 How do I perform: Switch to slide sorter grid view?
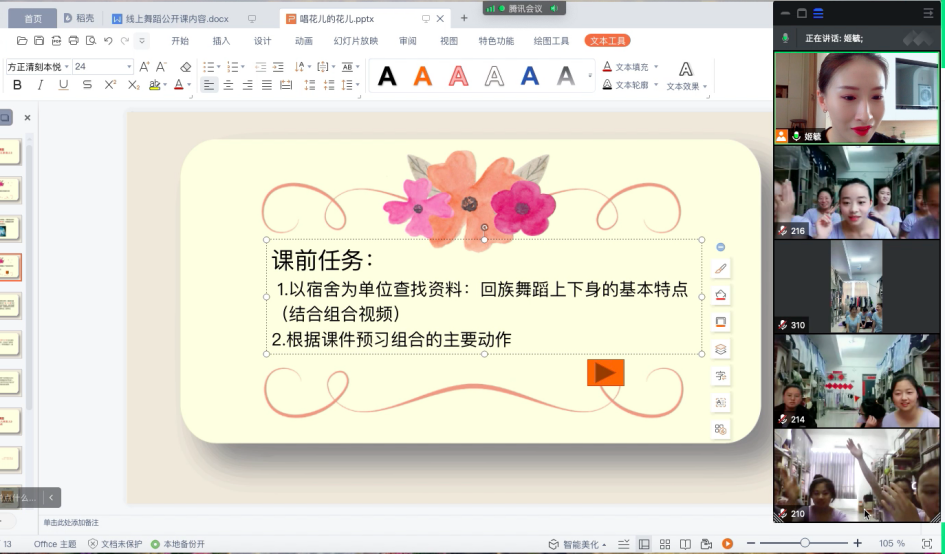tap(665, 544)
